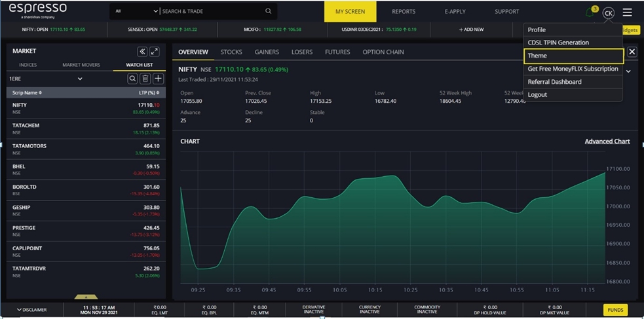Select TATACHEM row in watch list

pos(86,128)
